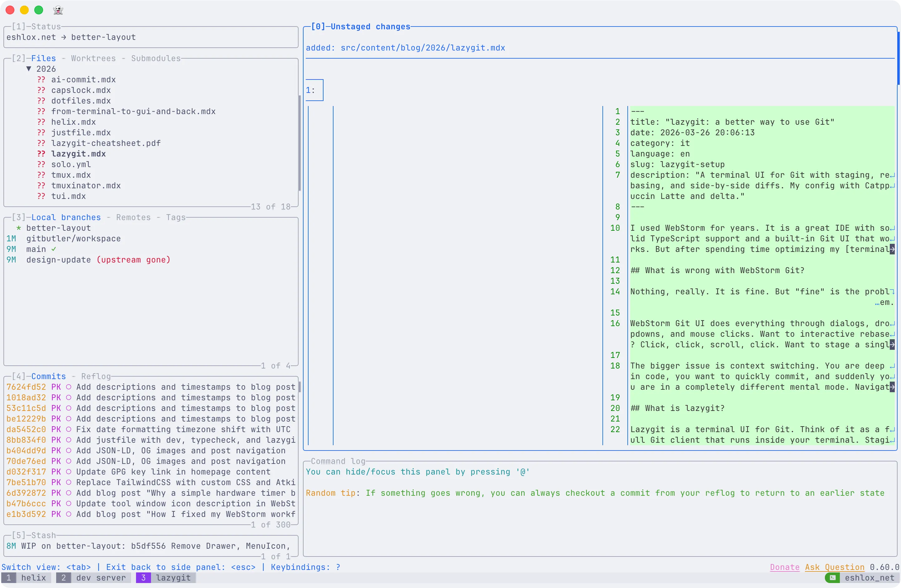The height and width of the screenshot is (588, 901).
Task: Click the tmux window number 3 badge
Action: (143, 578)
